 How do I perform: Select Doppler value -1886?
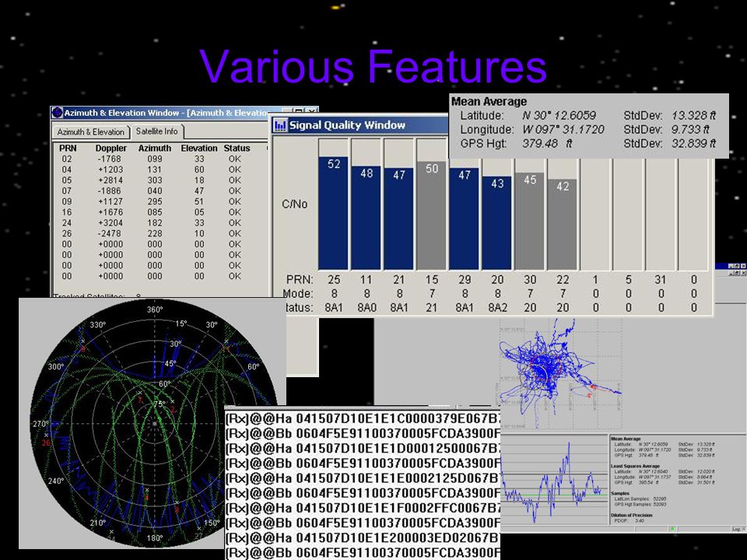tap(110, 191)
